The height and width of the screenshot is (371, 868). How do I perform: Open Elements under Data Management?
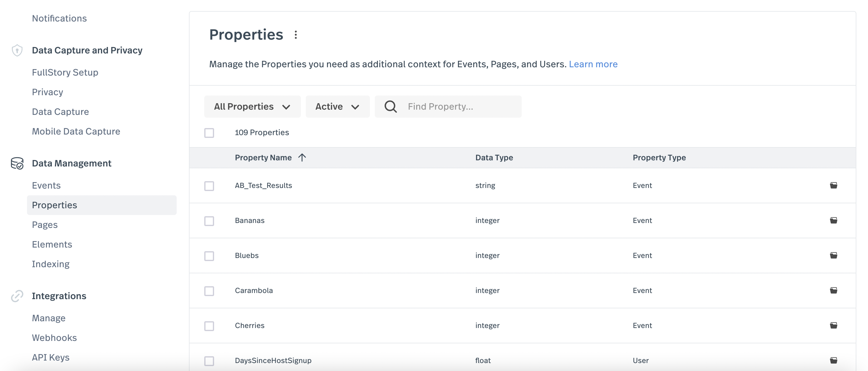[x=52, y=244]
